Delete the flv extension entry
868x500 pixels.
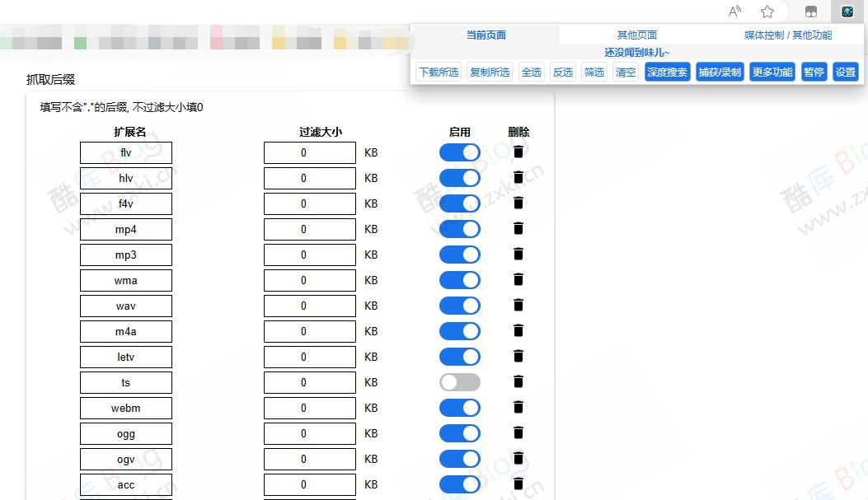tap(518, 152)
